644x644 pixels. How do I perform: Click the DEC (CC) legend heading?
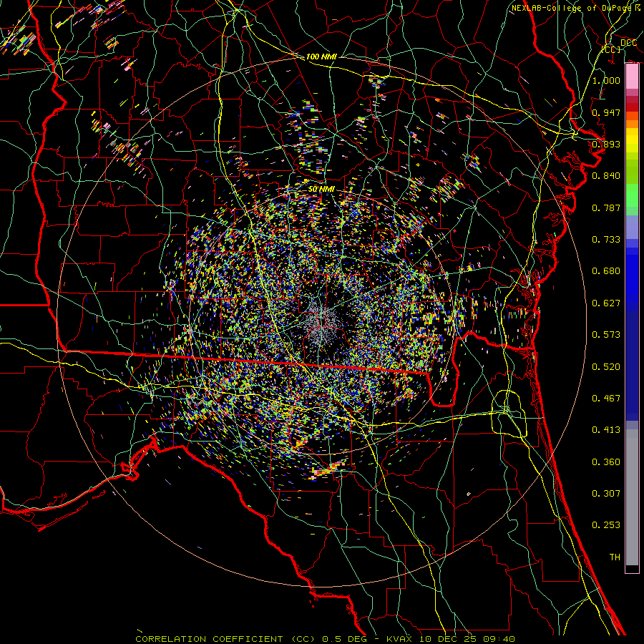618,46
